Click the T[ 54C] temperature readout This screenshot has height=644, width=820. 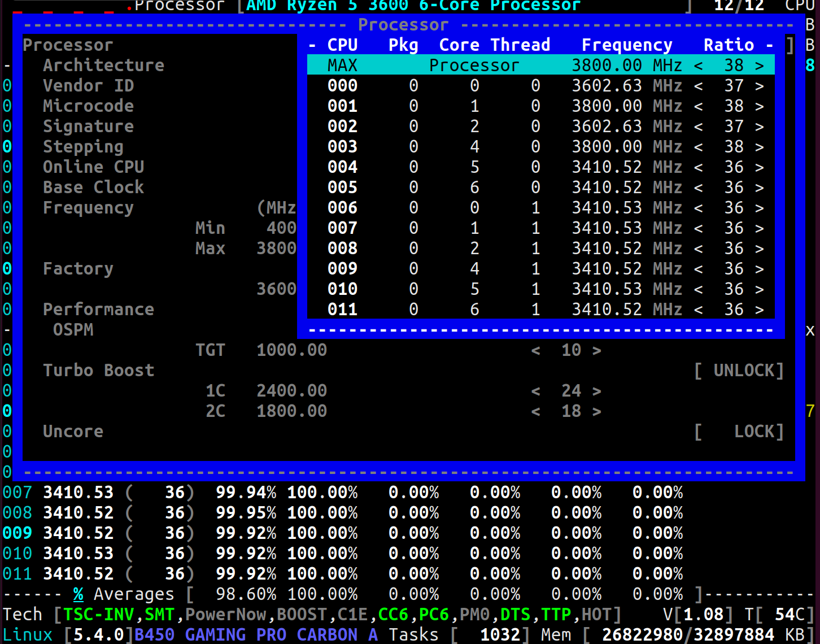tap(779, 615)
